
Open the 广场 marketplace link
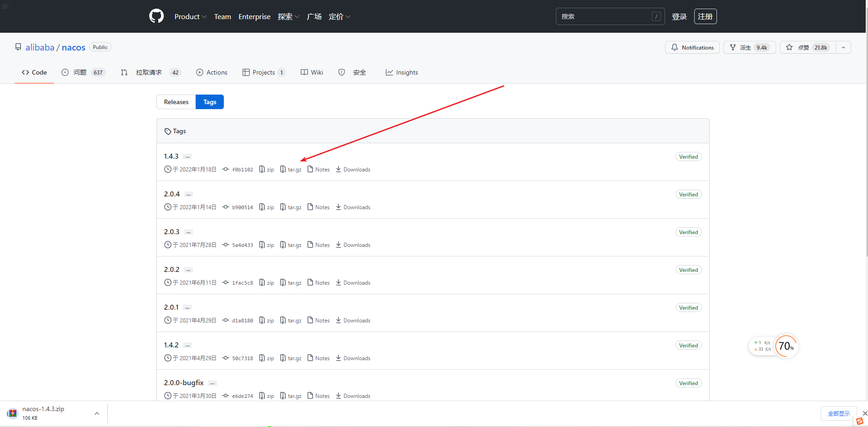tap(314, 16)
